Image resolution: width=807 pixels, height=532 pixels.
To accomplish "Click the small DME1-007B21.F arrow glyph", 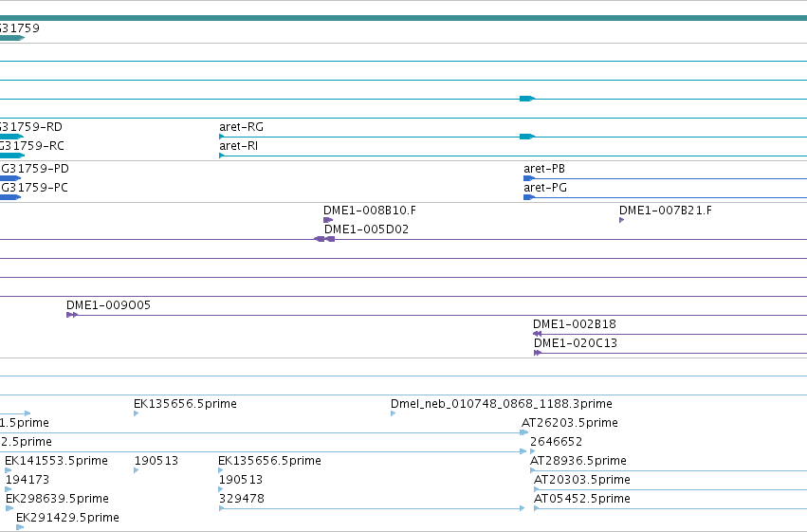I will pyautogui.click(x=622, y=220).
